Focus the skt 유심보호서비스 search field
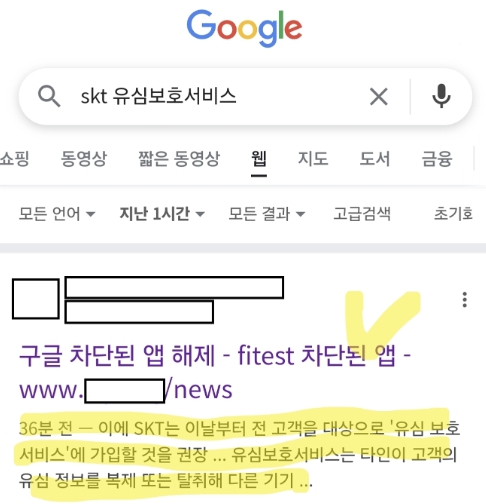The width and height of the screenshot is (486, 504). tap(213, 97)
